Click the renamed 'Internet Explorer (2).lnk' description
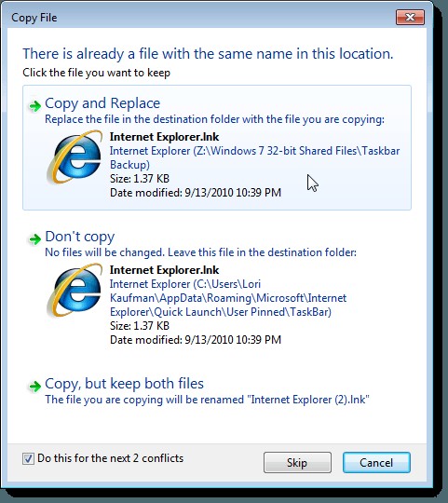Image resolution: width=448 pixels, height=503 pixels. (x=207, y=400)
